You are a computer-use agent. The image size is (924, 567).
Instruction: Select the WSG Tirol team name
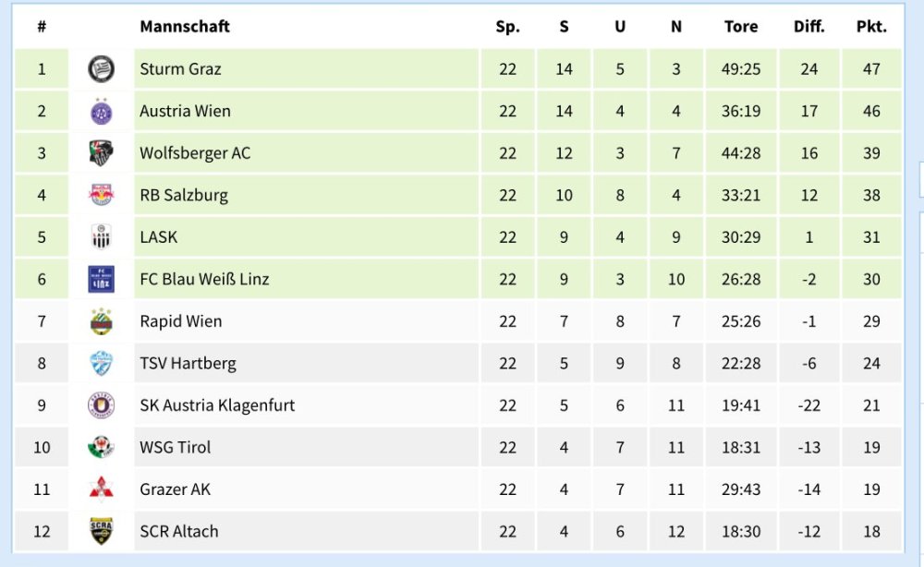point(175,447)
